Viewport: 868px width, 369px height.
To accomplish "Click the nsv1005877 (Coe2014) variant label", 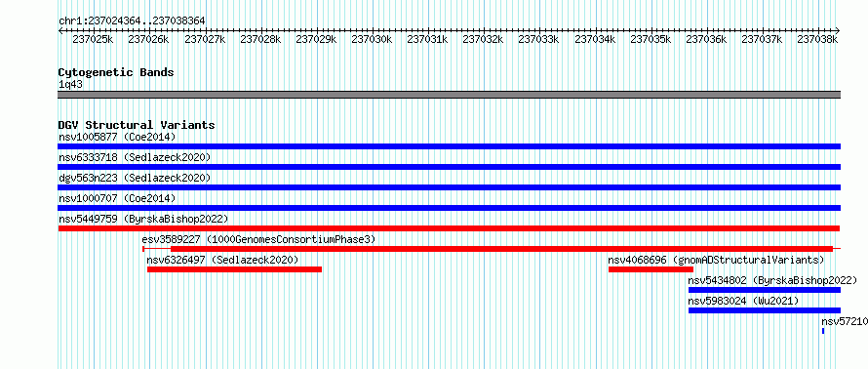I will tap(117, 137).
